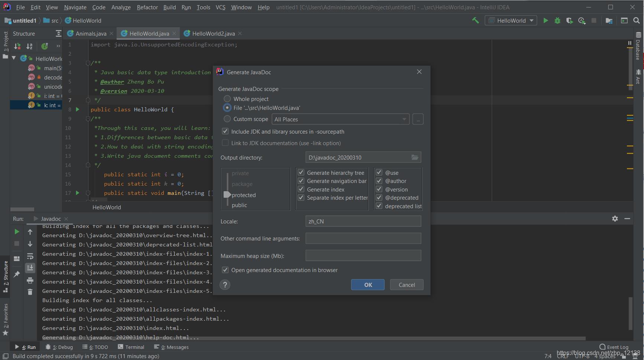Clear run output with trash icon
The height and width of the screenshot is (360, 644).
(30, 292)
